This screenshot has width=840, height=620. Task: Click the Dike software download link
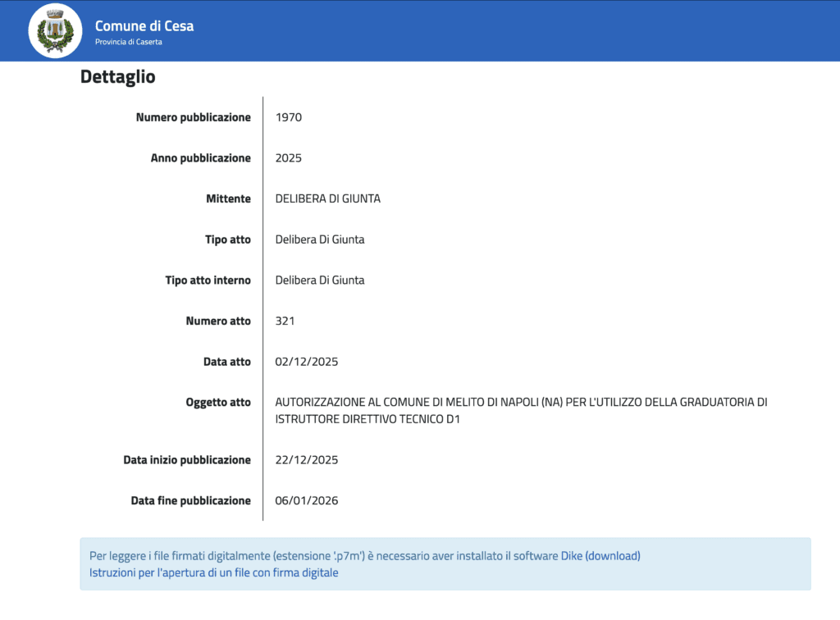point(612,556)
